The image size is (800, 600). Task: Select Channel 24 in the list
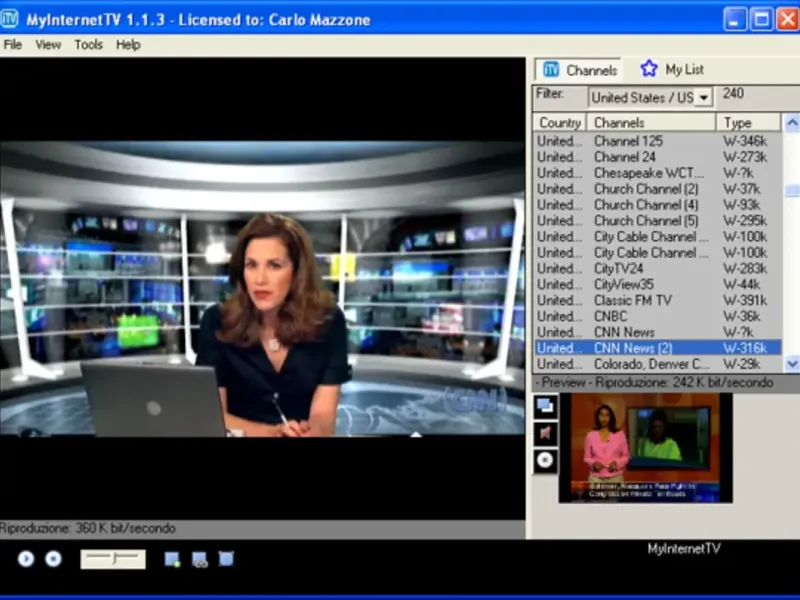pyautogui.click(x=658, y=157)
